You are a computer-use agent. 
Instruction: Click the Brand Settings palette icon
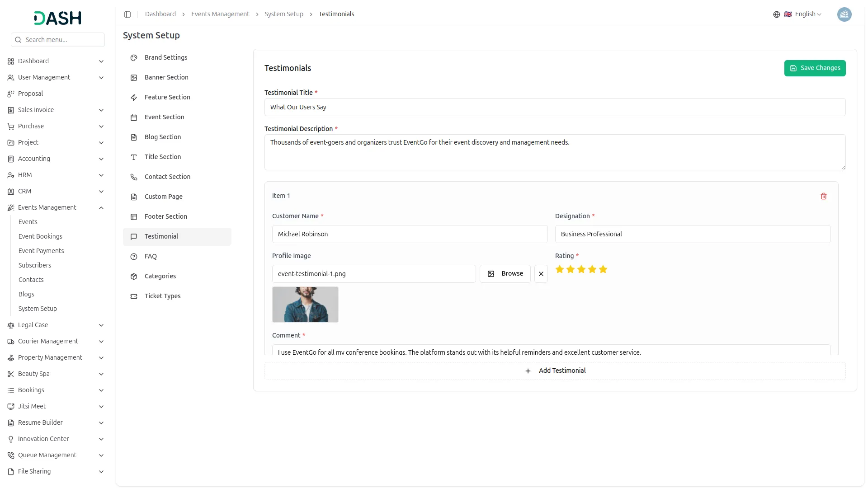(x=134, y=58)
